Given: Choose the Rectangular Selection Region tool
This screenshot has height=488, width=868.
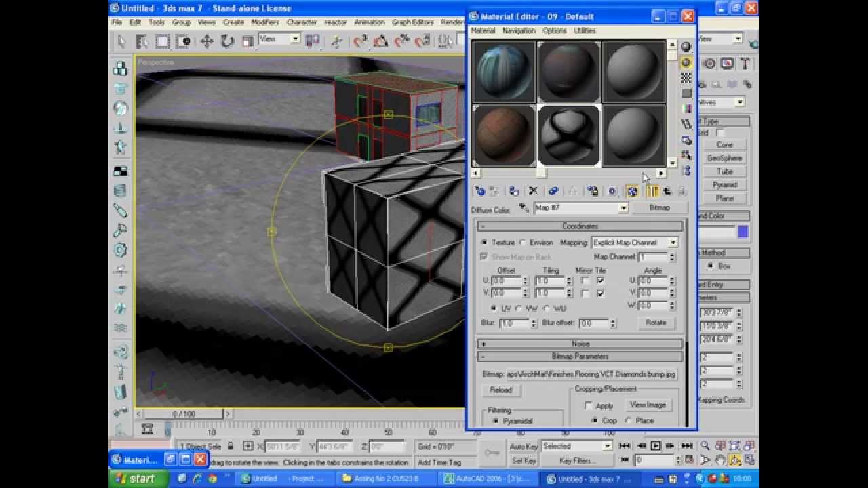Looking at the screenshot, I should (x=163, y=41).
